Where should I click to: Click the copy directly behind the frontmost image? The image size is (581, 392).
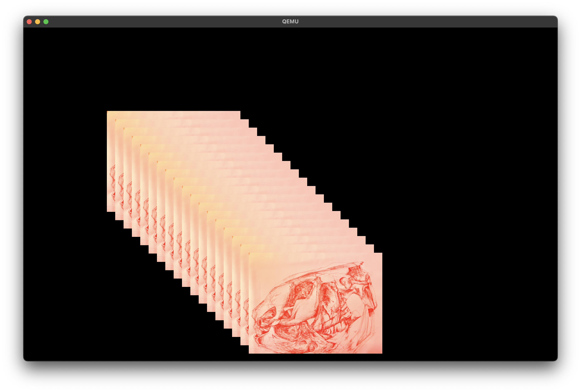click(x=307, y=248)
